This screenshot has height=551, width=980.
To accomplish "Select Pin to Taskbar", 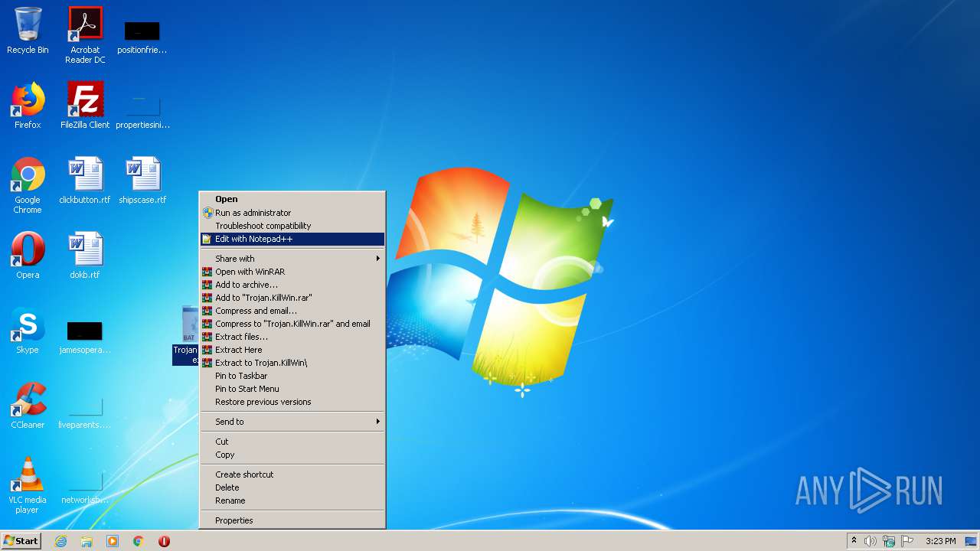I will coord(292,376).
